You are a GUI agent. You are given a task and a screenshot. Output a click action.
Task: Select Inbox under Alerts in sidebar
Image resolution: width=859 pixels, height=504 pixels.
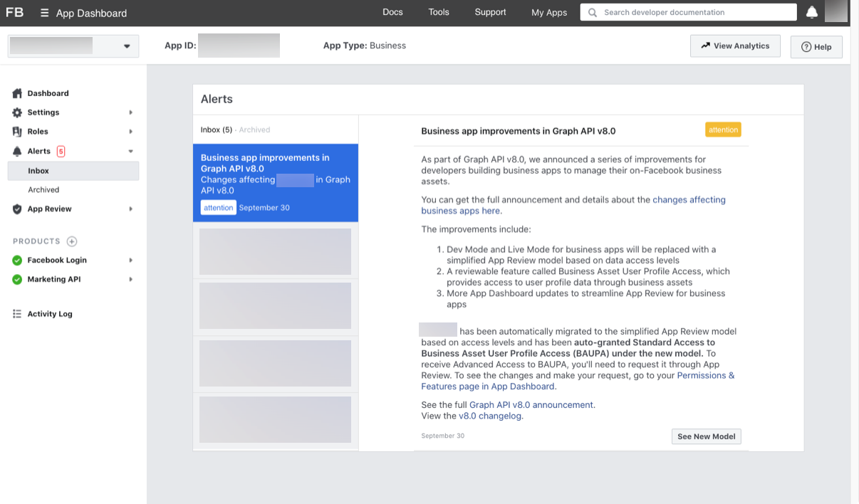pos(73,171)
